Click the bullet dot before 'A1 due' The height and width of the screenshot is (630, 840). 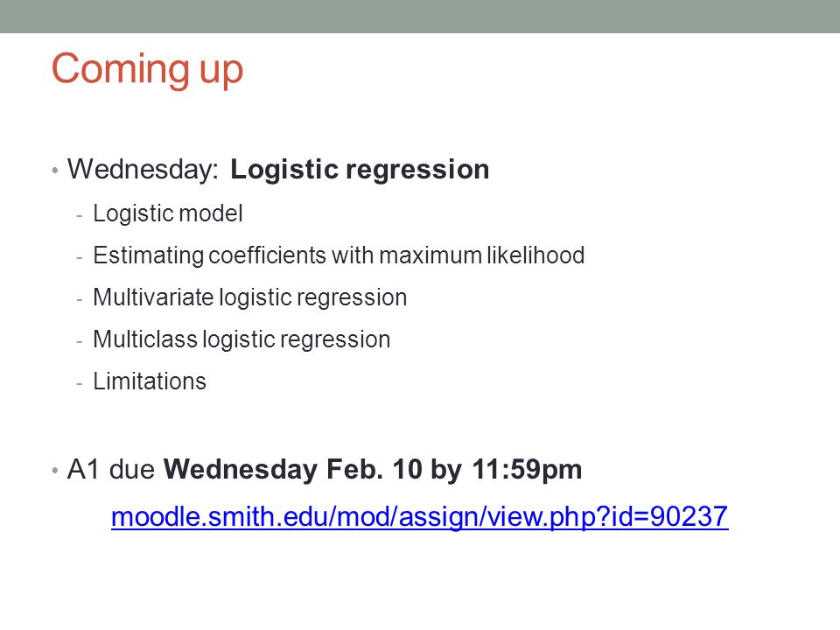coord(54,471)
